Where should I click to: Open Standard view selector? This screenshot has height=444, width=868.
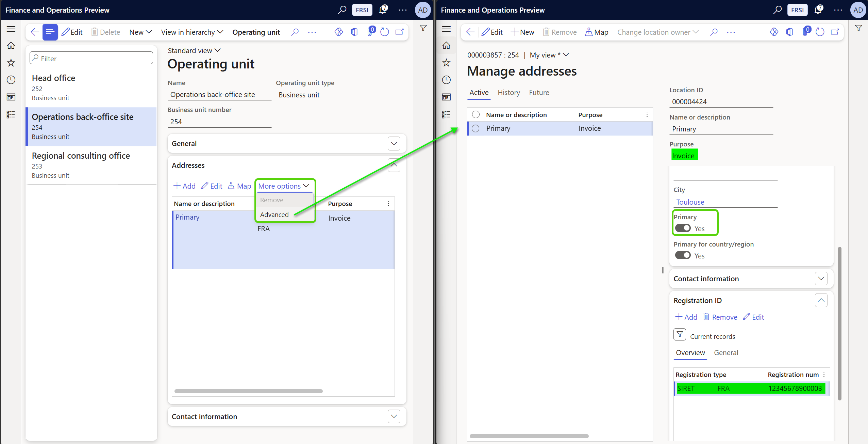pos(194,50)
